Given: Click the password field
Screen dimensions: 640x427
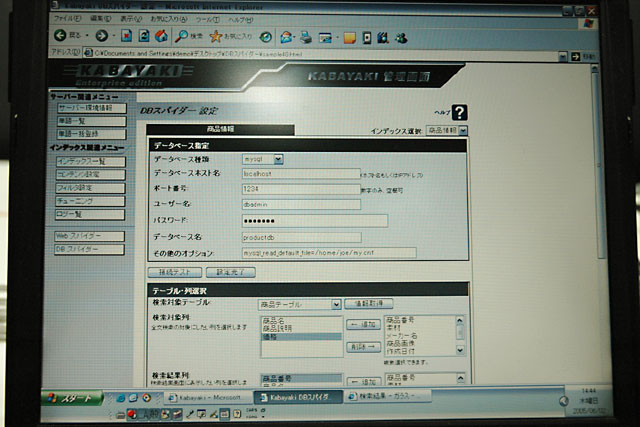Looking at the screenshot, I should pyautogui.click(x=315, y=221).
